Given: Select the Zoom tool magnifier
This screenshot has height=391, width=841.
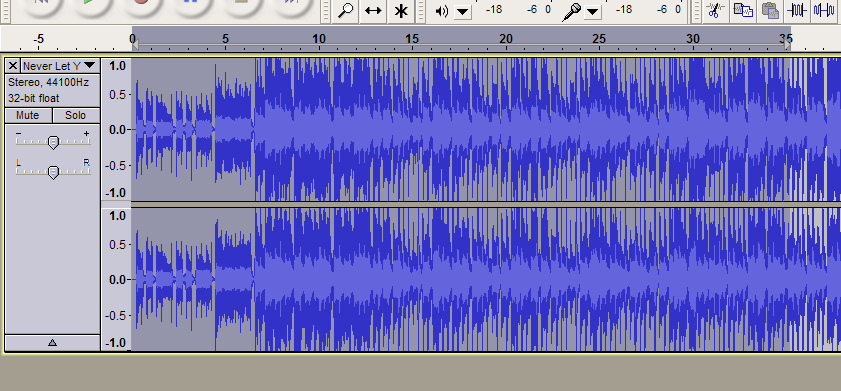Looking at the screenshot, I should pos(346,11).
